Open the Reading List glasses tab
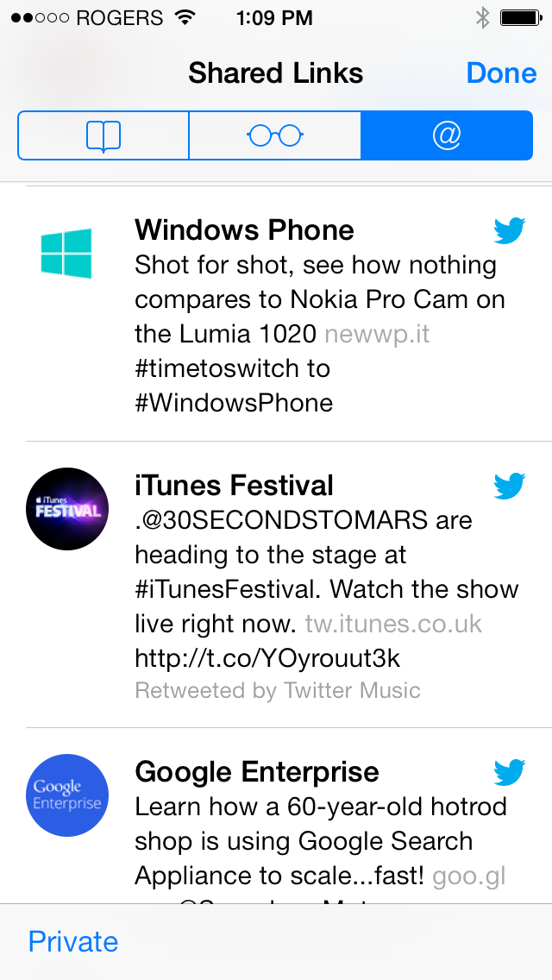The height and width of the screenshot is (980, 552). coord(275,135)
